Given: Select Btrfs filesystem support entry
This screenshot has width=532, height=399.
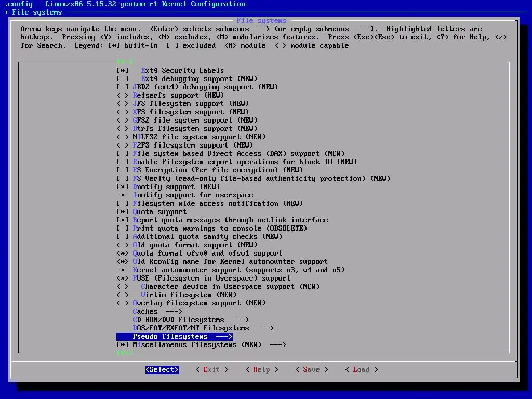Looking at the screenshot, I should click(x=187, y=129).
